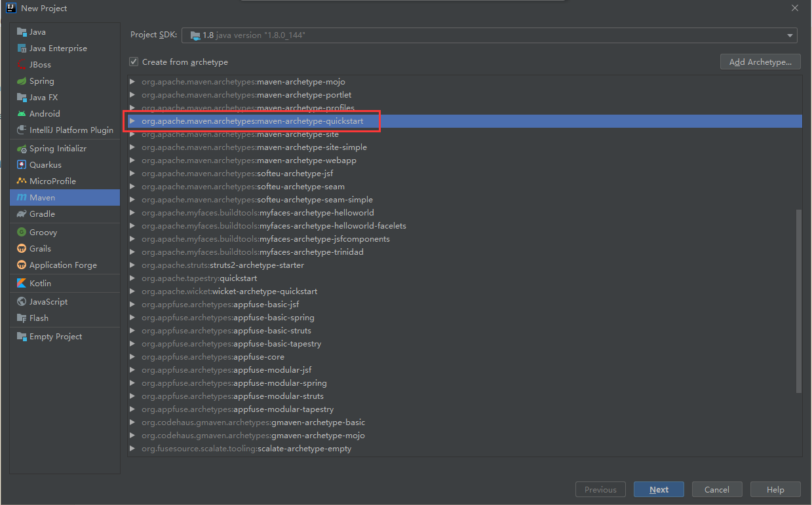Click the IntelliJ Platform Plugin icon
This screenshot has width=812, height=505.
pyautogui.click(x=22, y=130)
